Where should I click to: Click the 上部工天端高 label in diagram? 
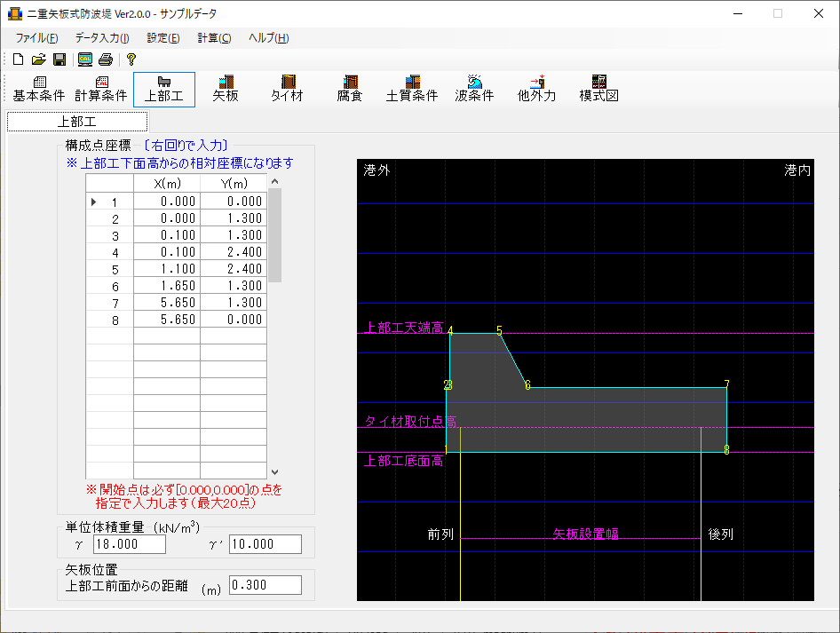[404, 328]
